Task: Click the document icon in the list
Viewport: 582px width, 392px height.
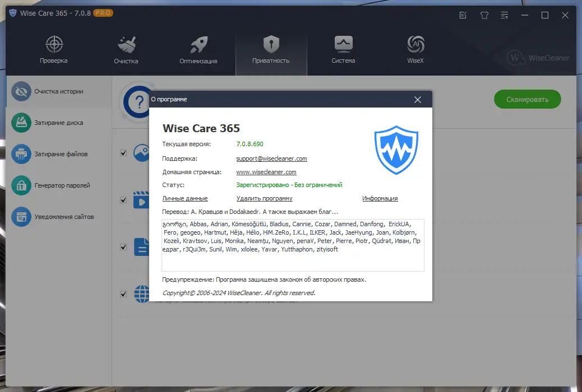Action: pyautogui.click(x=141, y=247)
